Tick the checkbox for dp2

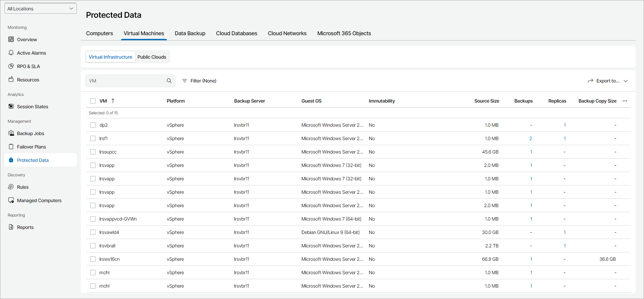pos(93,125)
